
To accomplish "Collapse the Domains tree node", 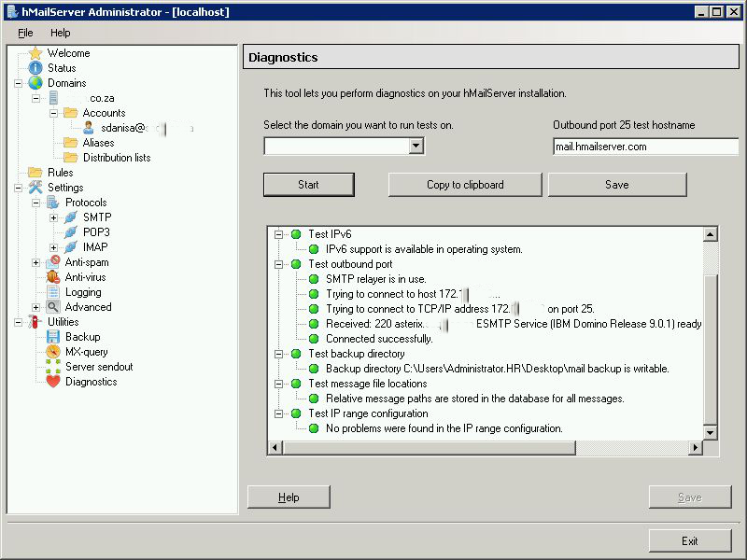I will pos(18,82).
